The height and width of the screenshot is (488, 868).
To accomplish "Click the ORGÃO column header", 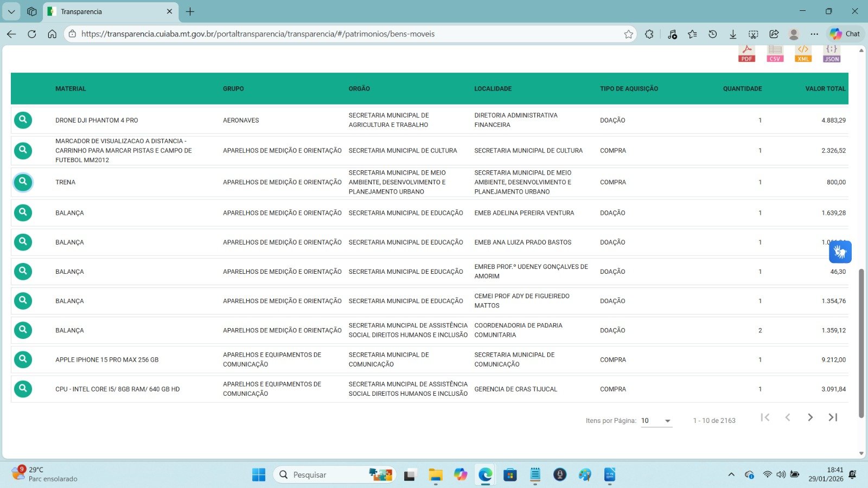I will (359, 89).
